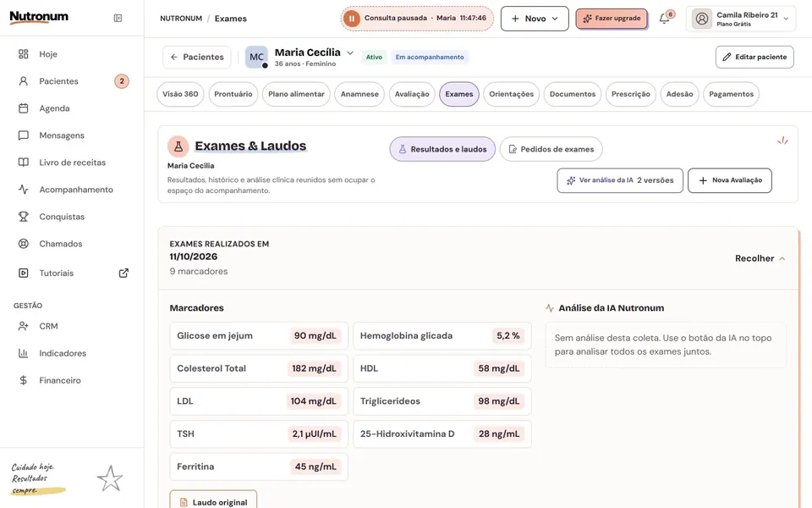Click the Análise da IA Nutronum heading icon

click(x=550, y=308)
